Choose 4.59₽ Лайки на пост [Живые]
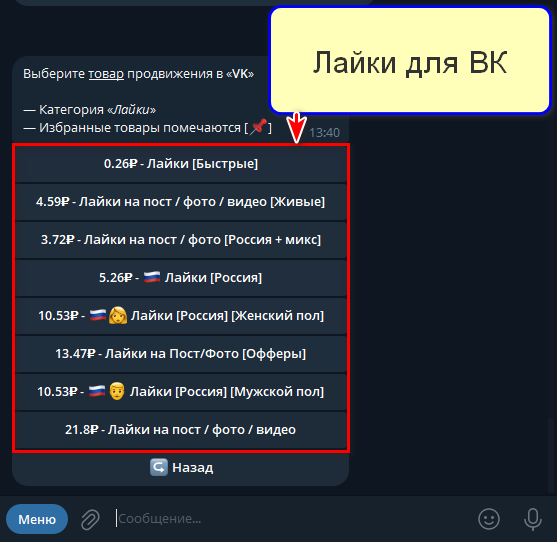Image resolution: width=557 pixels, height=542 pixels. click(x=181, y=202)
